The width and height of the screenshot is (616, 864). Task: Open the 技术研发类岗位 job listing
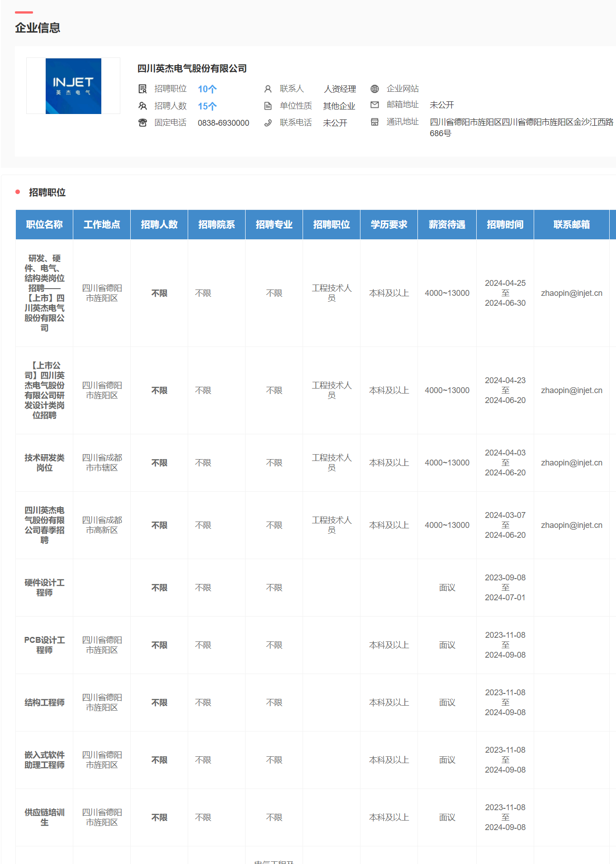pyautogui.click(x=44, y=463)
